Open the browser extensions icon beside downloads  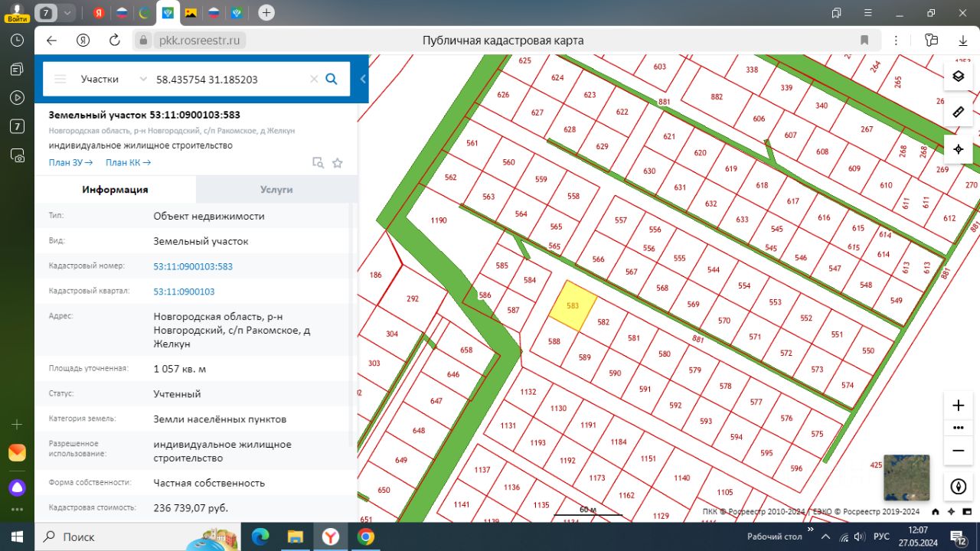[x=931, y=41]
